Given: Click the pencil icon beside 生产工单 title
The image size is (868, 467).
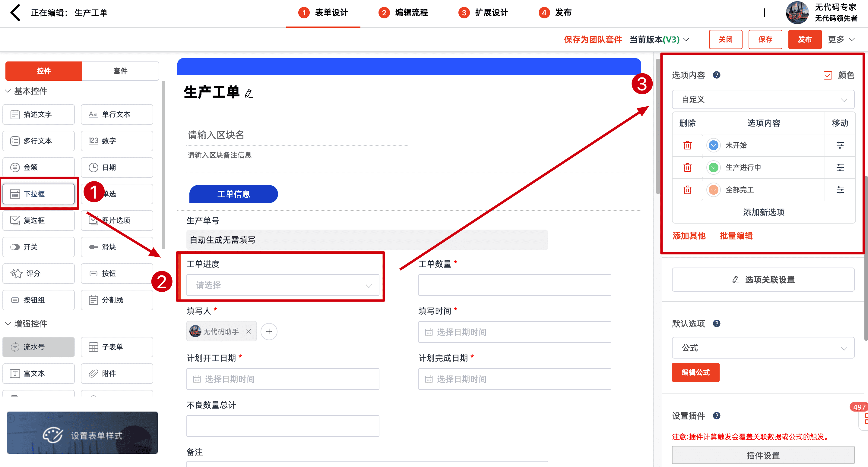Looking at the screenshot, I should (249, 94).
